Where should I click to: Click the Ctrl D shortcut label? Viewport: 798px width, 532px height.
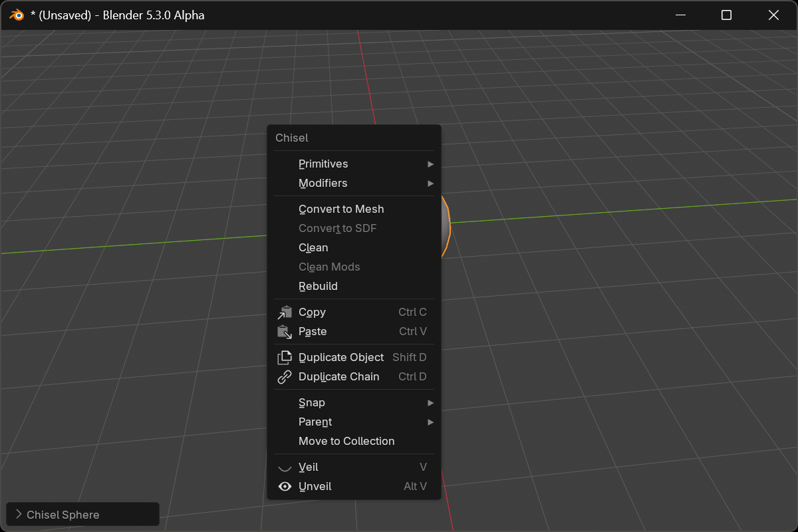pyautogui.click(x=412, y=376)
